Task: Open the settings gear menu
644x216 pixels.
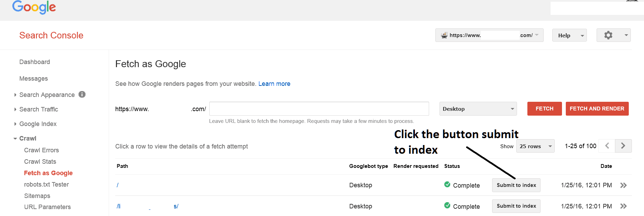Action: [x=614, y=35]
